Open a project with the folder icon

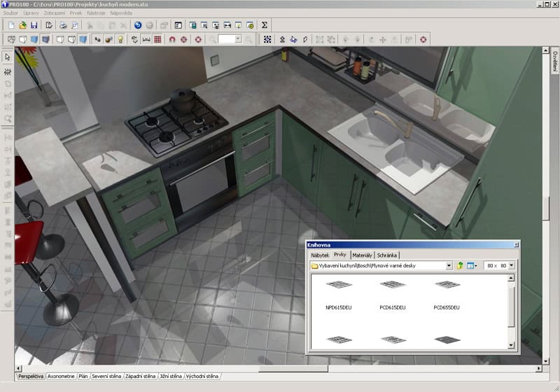[x=22, y=25]
